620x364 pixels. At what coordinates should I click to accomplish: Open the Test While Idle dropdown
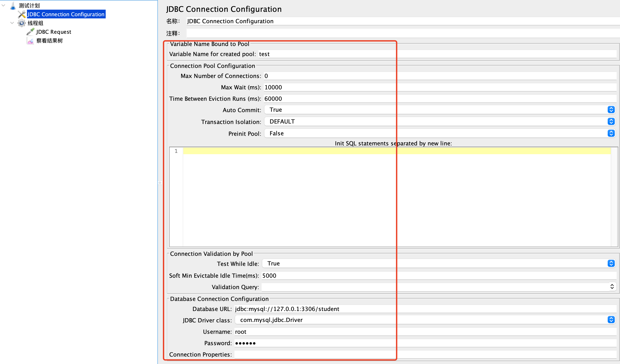click(x=611, y=263)
